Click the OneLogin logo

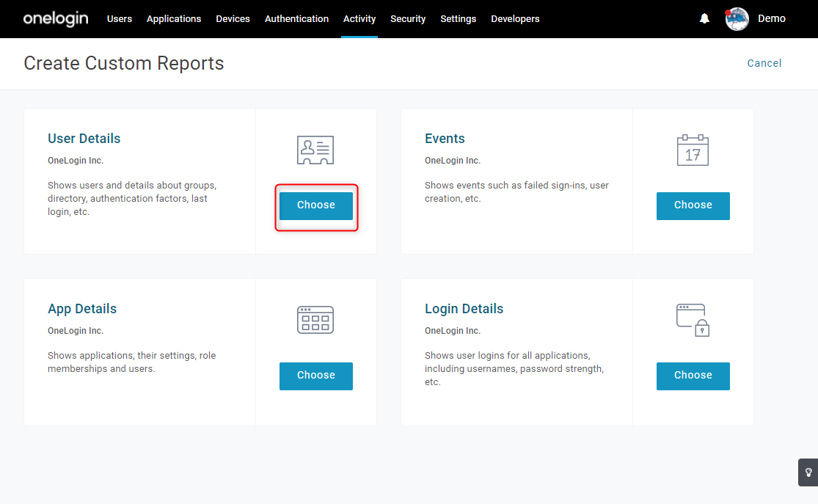pyautogui.click(x=56, y=19)
